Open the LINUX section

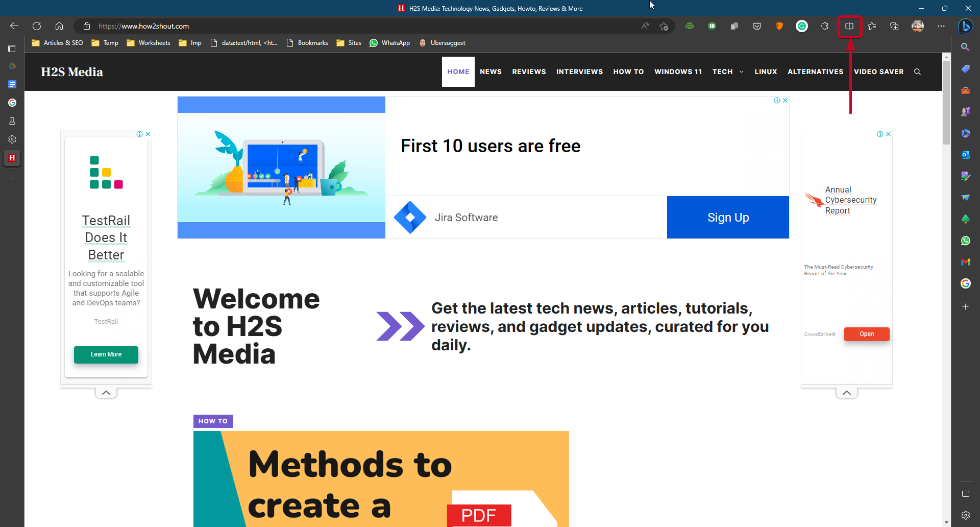point(766,71)
